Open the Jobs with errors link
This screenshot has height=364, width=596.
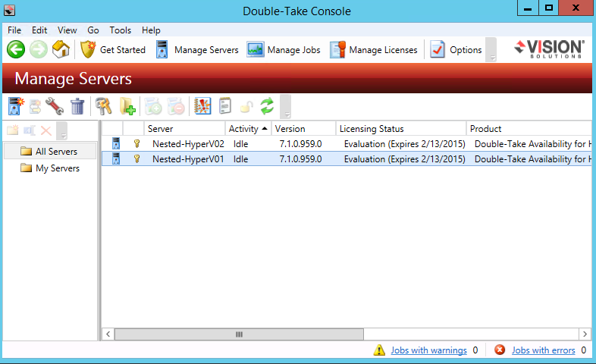(x=543, y=350)
